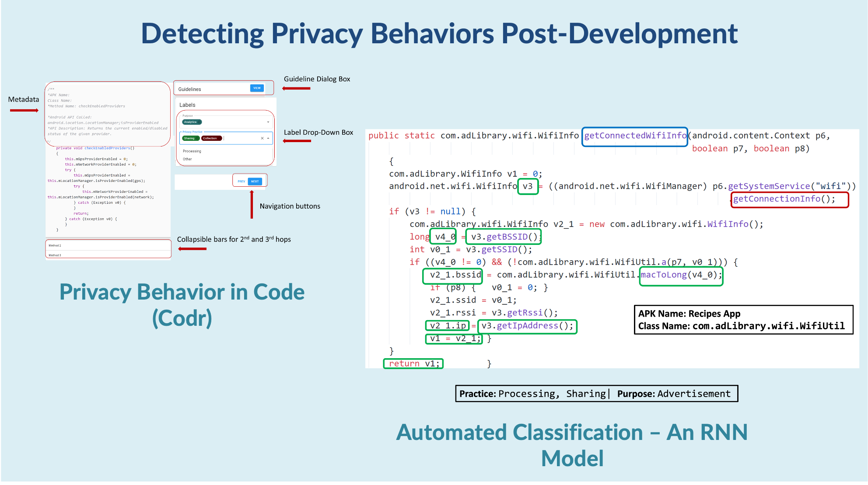Click the highlighted getConnectedWifiInfo method name
868x485 pixels.
click(635, 136)
